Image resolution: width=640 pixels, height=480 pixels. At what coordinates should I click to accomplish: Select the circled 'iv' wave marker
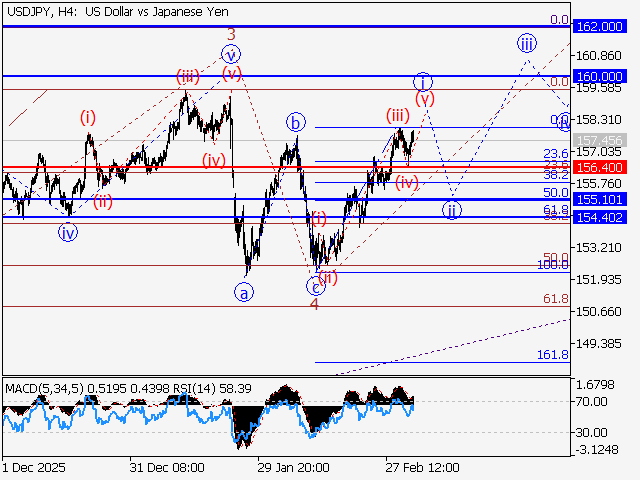point(68,233)
